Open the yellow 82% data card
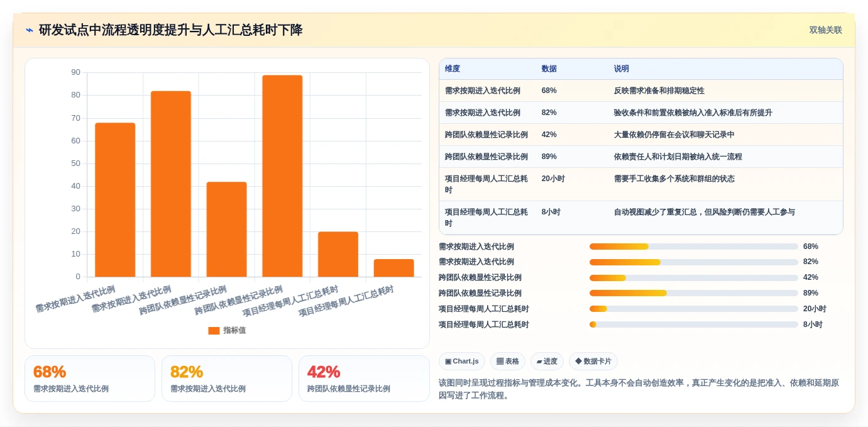This screenshot has width=868, height=427. (x=227, y=379)
